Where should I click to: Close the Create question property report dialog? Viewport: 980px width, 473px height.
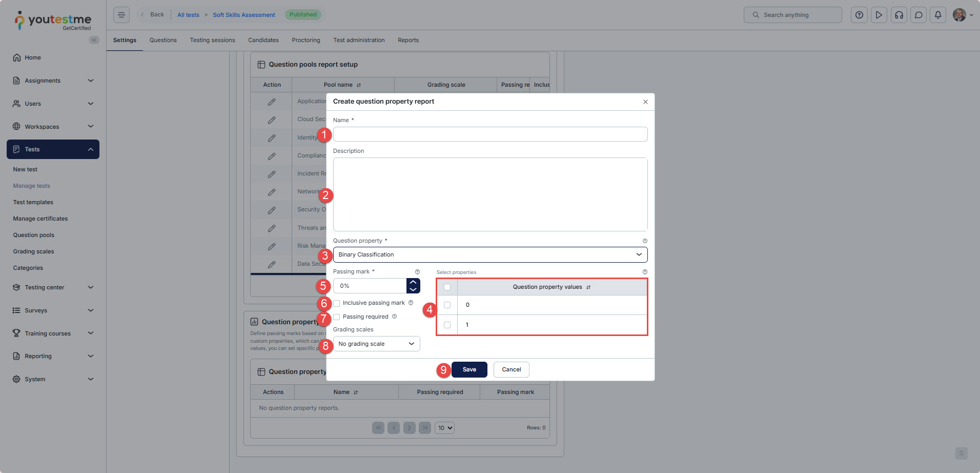point(645,102)
